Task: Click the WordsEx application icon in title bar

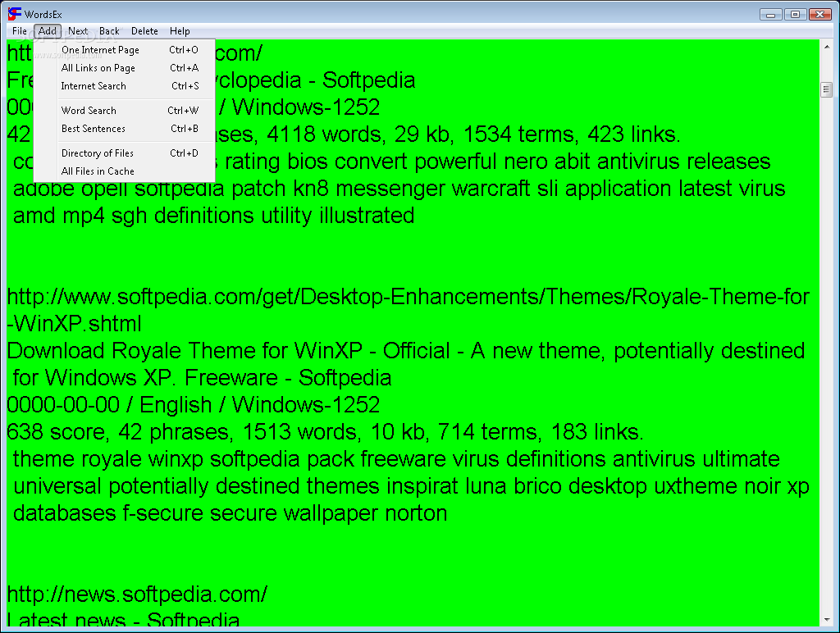Action: click(x=15, y=13)
